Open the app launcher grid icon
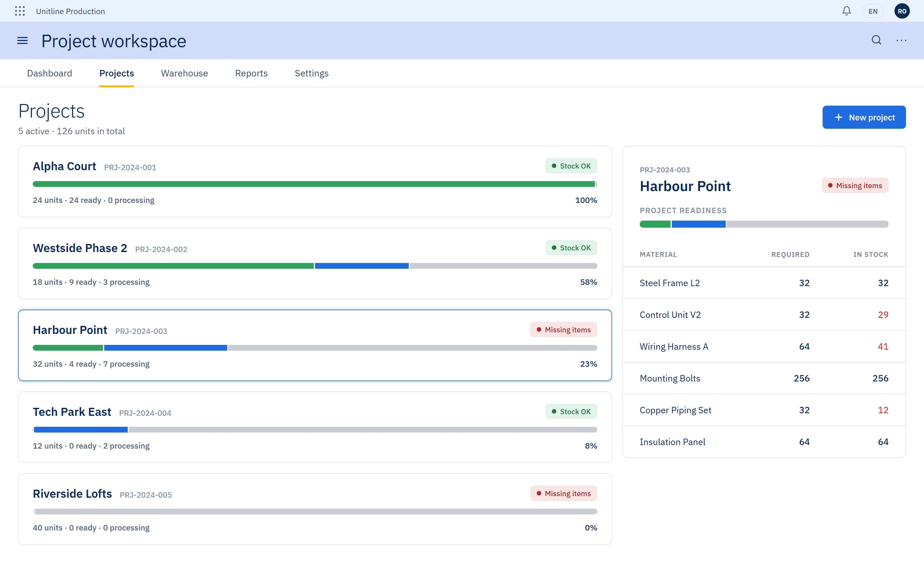924x578 pixels. tap(20, 11)
